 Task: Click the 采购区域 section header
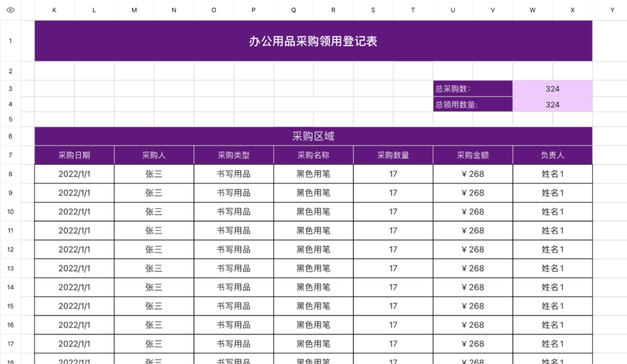(313, 136)
